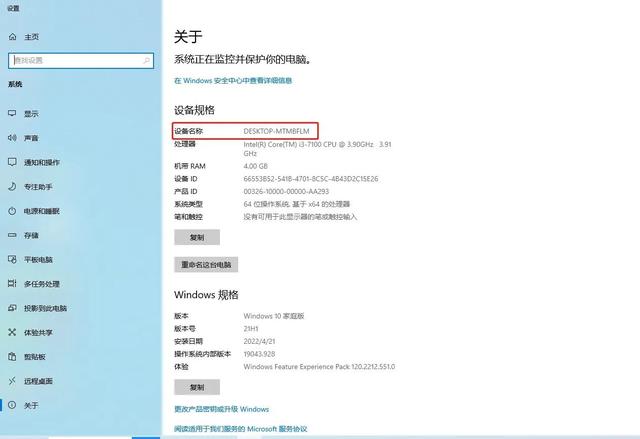640x439 pixels.
Task: Open the 远程桌面 remote desktop icon
Action: click(12, 381)
